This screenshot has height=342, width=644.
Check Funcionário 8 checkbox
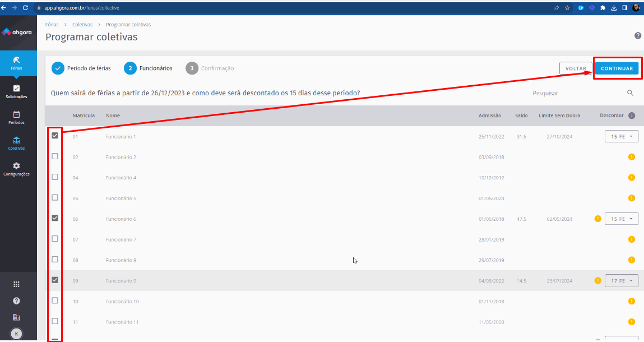coord(55,259)
